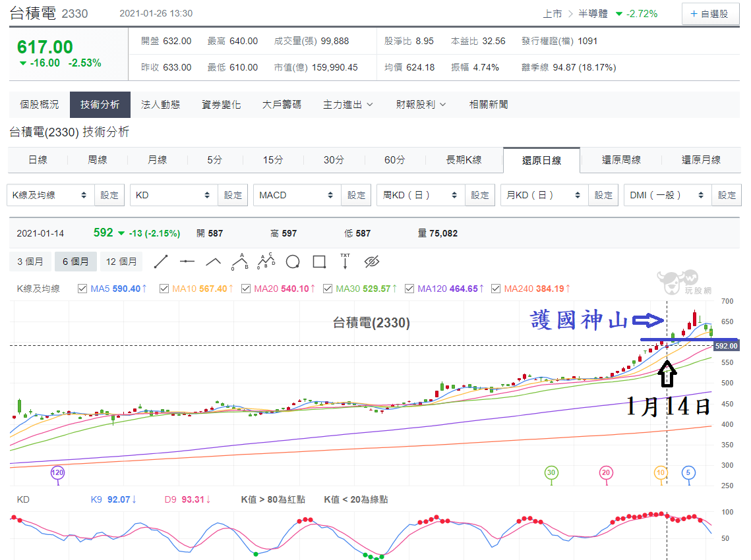Switch to 周線 chart tab

pyautogui.click(x=98, y=160)
